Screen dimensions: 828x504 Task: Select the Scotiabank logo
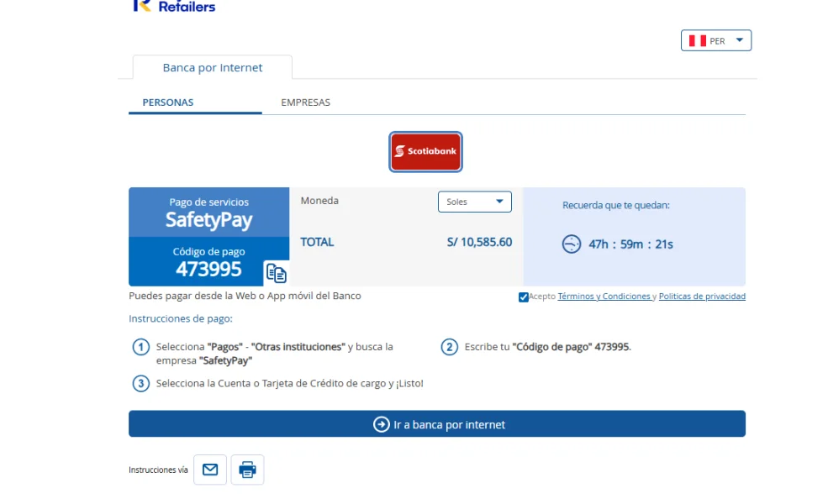(x=425, y=151)
